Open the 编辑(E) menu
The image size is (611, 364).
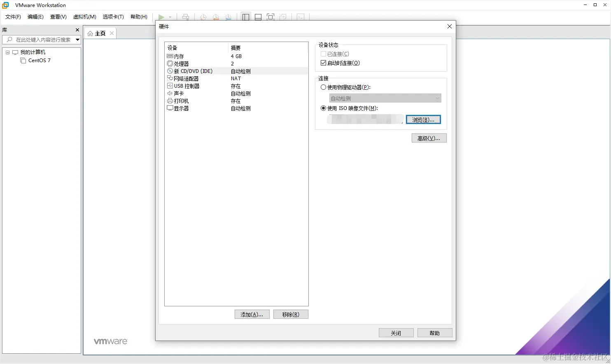pyautogui.click(x=35, y=17)
